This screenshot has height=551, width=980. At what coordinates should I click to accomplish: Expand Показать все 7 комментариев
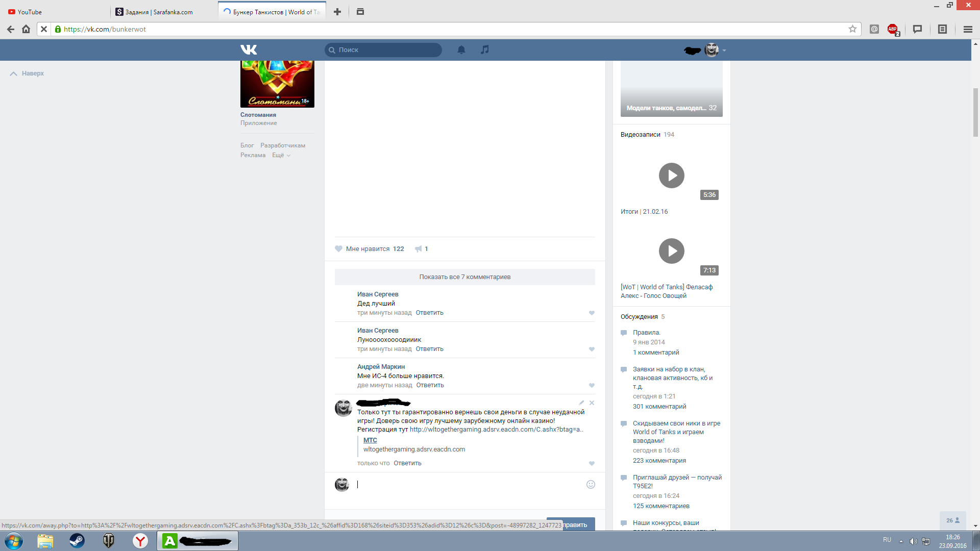[464, 277]
